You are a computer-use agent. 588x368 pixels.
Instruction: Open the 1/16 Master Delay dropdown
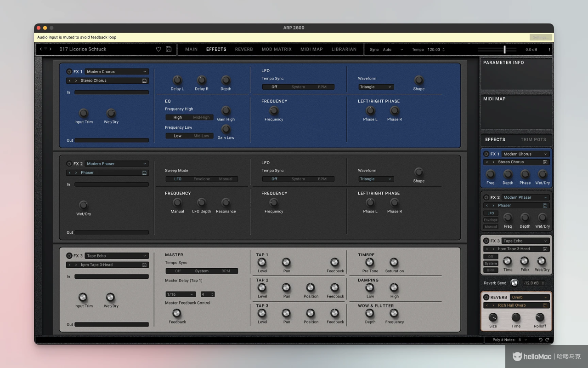[181, 294]
